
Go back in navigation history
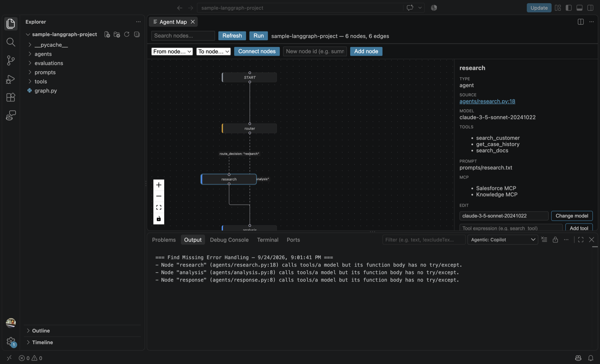tap(180, 8)
